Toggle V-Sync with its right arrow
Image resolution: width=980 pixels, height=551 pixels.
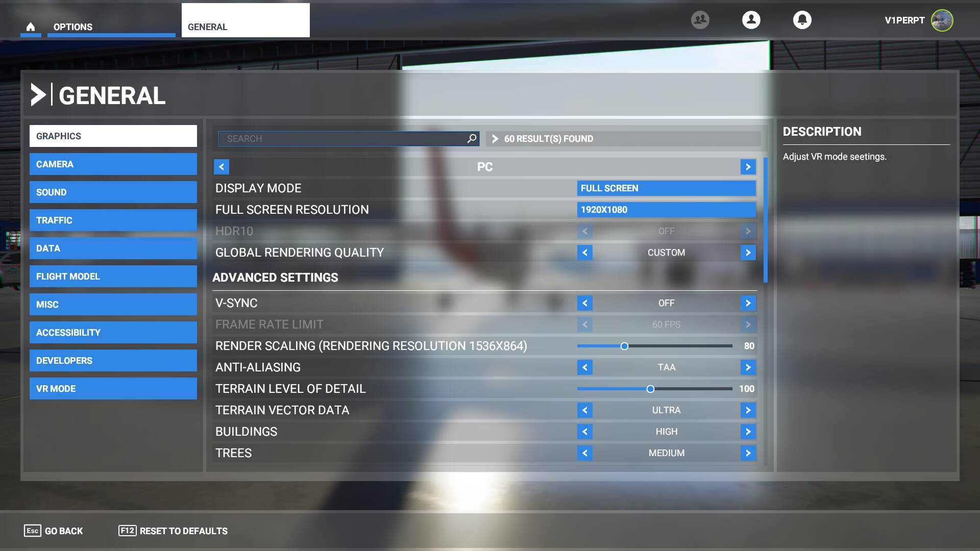click(748, 303)
